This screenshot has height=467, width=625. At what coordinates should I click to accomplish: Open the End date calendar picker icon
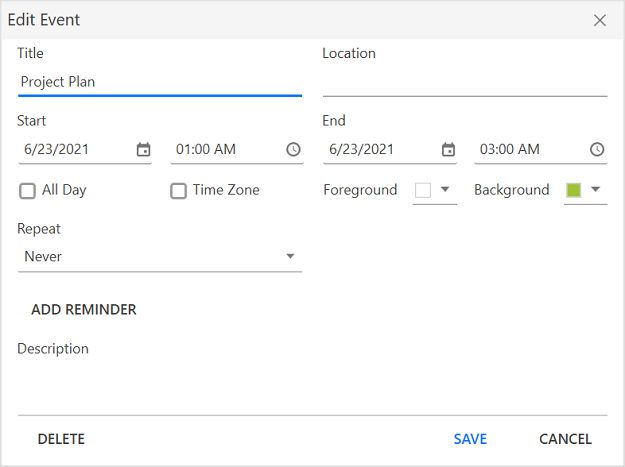[448, 149]
